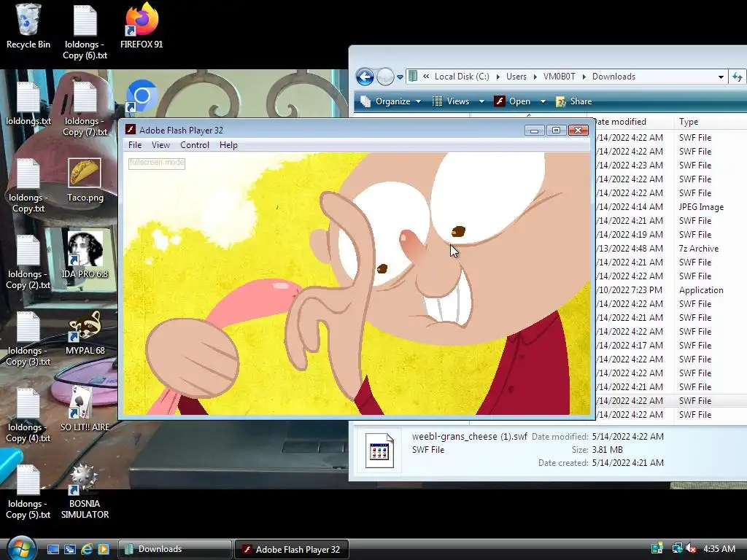Click Switch between windows quick launch icon

(x=70, y=549)
